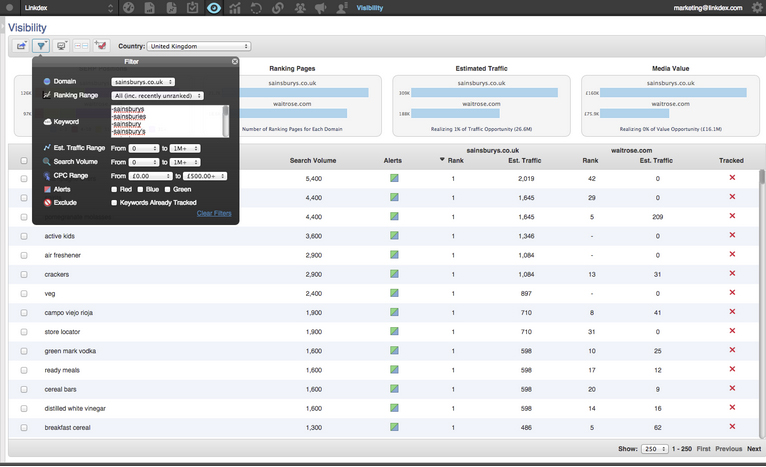The width and height of the screenshot is (766, 467).
Task: Open the chain links icon
Action: [277, 8]
